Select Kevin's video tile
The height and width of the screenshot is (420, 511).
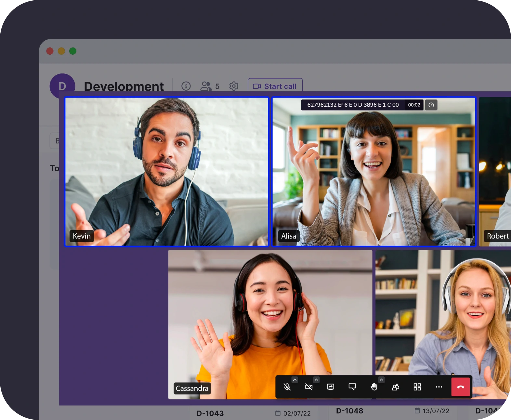click(x=167, y=172)
